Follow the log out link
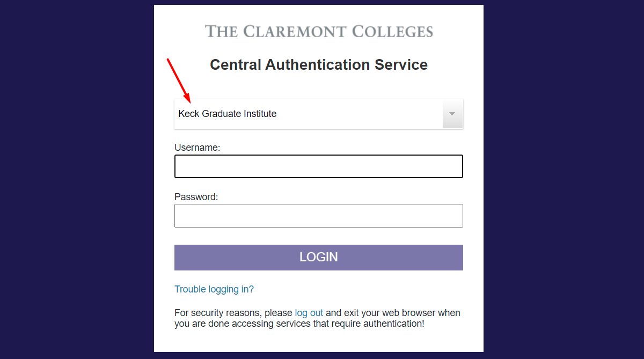The image size is (644, 359). click(x=309, y=313)
